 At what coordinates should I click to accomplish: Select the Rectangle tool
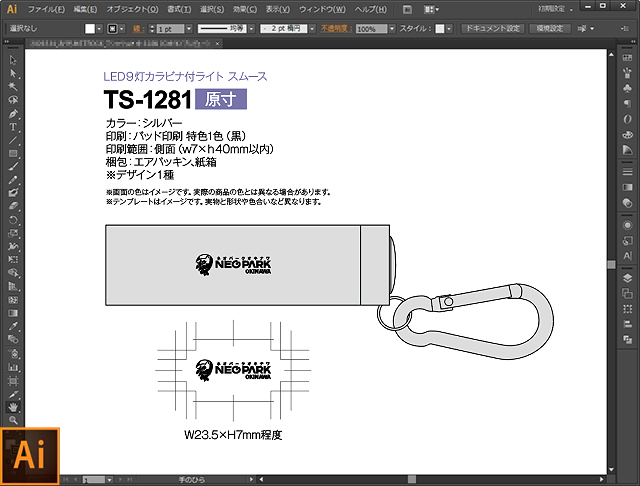(13, 153)
